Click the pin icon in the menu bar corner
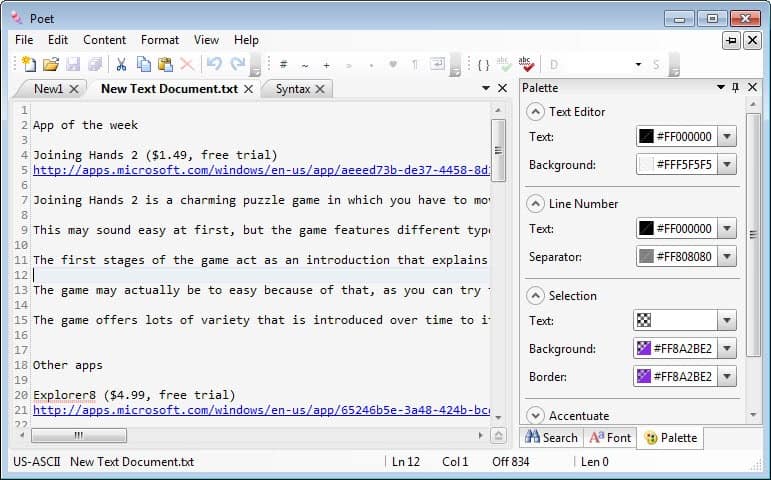 coord(731,40)
